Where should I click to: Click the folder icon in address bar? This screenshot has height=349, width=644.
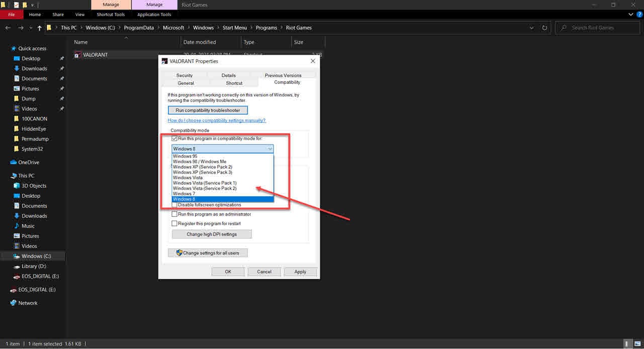[x=49, y=28]
